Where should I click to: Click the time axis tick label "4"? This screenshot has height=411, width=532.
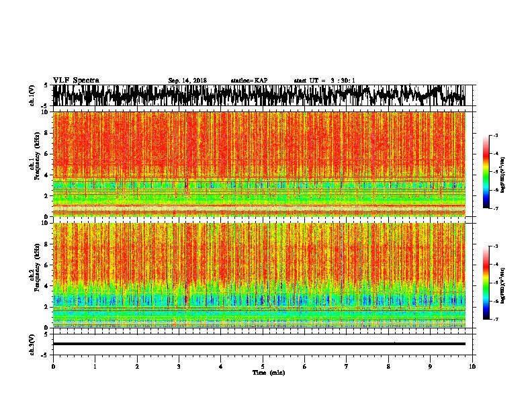(220, 367)
